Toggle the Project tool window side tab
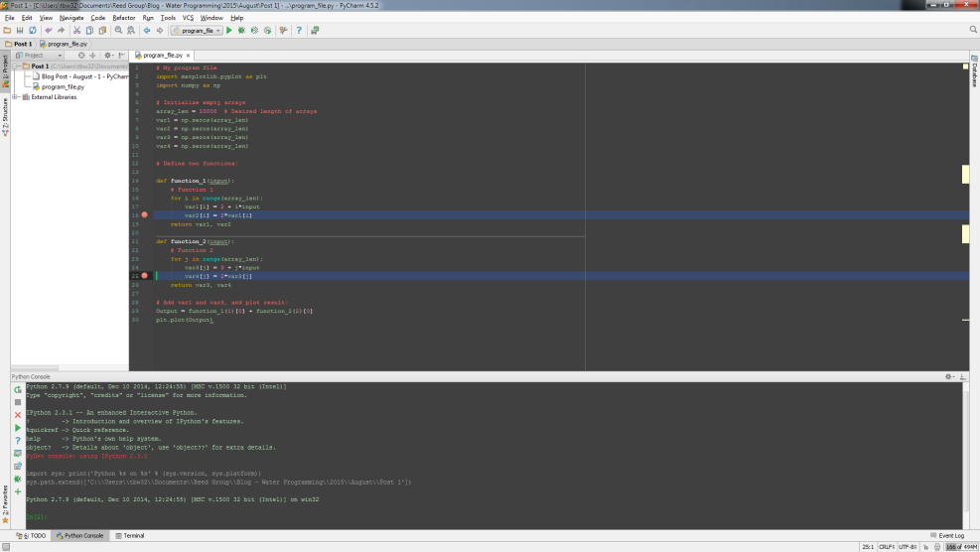The width and height of the screenshot is (980, 552). point(4,71)
